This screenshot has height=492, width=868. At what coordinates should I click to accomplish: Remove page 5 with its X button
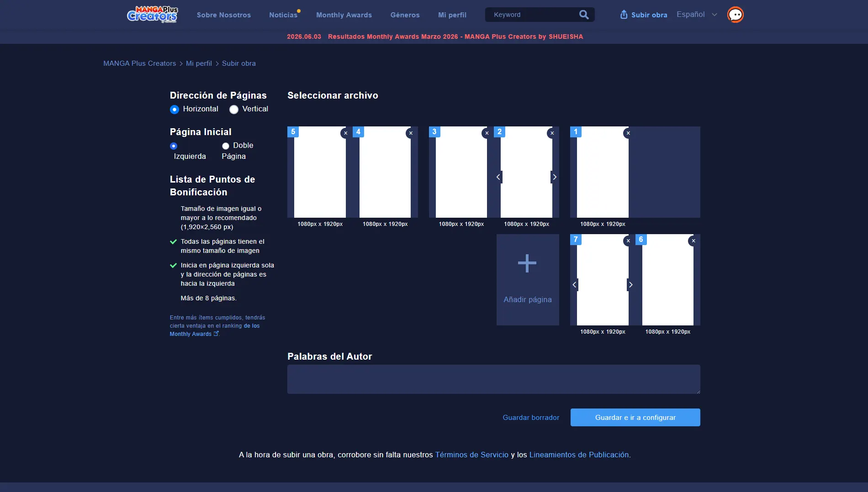click(346, 133)
